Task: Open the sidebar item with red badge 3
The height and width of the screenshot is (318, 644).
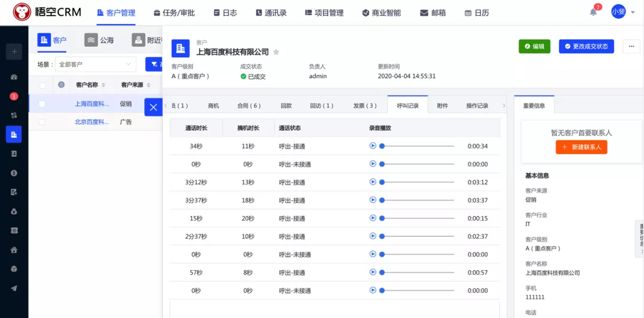Action: (14, 97)
